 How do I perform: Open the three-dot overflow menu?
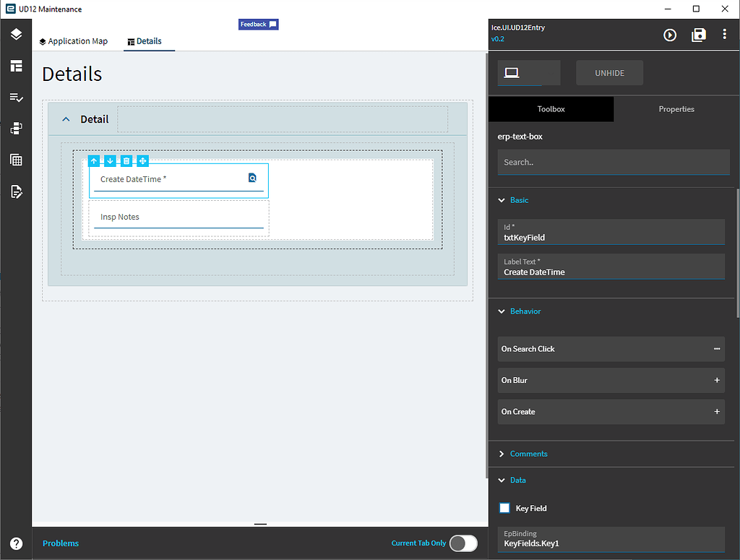tap(725, 35)
